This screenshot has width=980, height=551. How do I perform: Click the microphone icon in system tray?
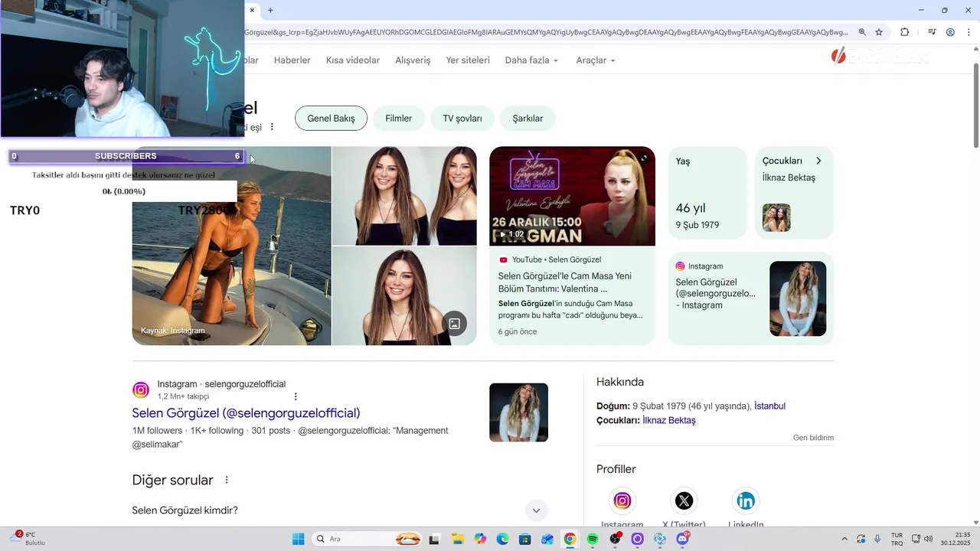(x=877, y=539)
